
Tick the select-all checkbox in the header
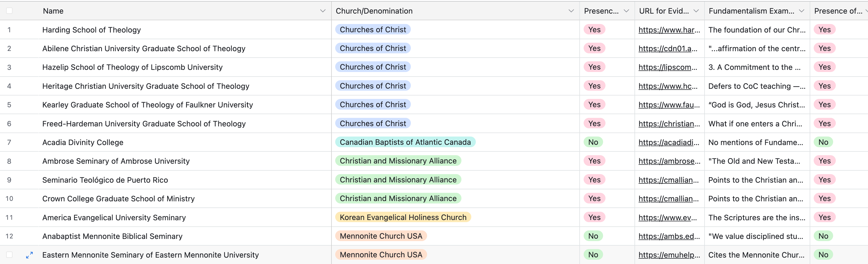(9, 11)
